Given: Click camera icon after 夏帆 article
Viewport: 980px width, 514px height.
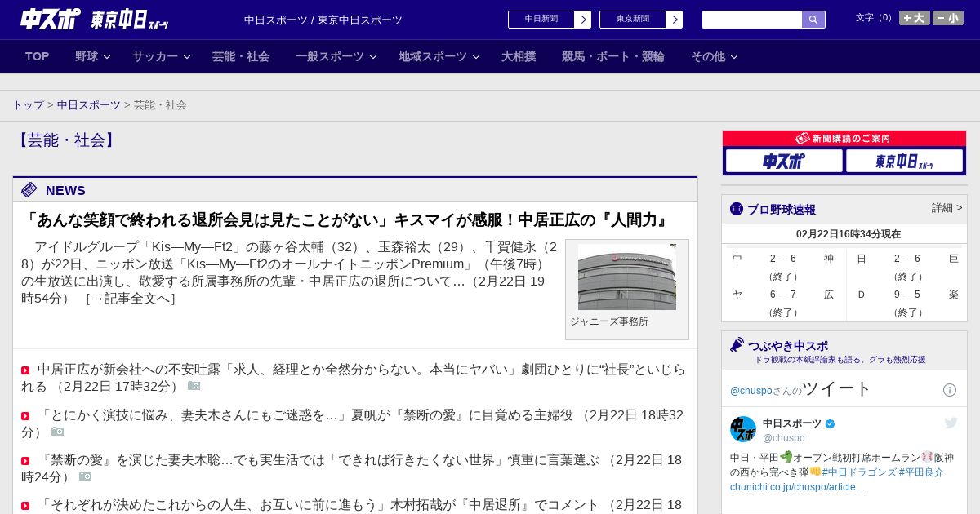Looking at the screenshot, I should pyautogui.click(x=57, y=432).
